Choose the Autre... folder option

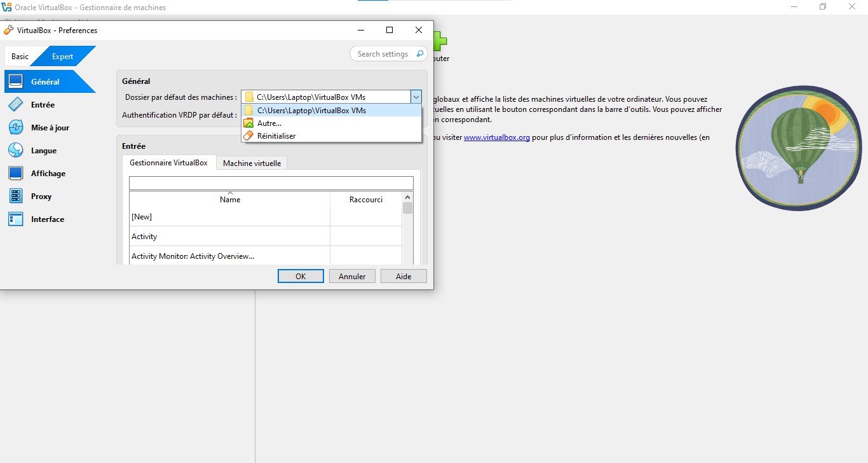pos(269,123)
